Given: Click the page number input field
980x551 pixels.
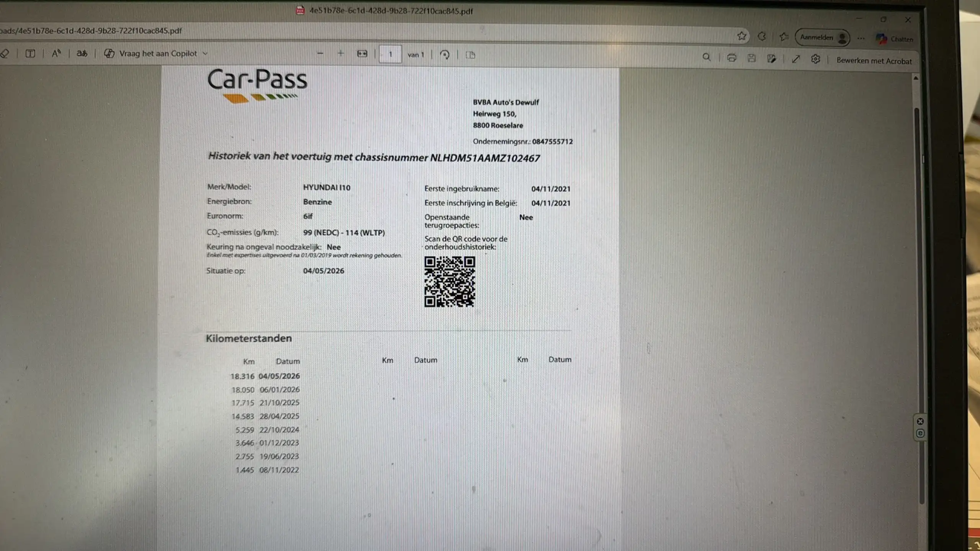Looking at the screenshot, I should pos(390,54).
